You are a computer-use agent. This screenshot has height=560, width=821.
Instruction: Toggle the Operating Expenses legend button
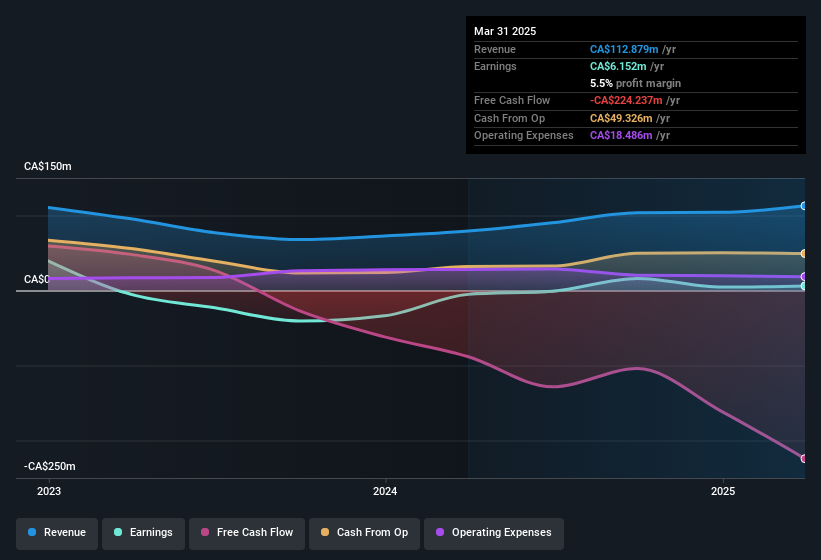(x=494, y=533)
